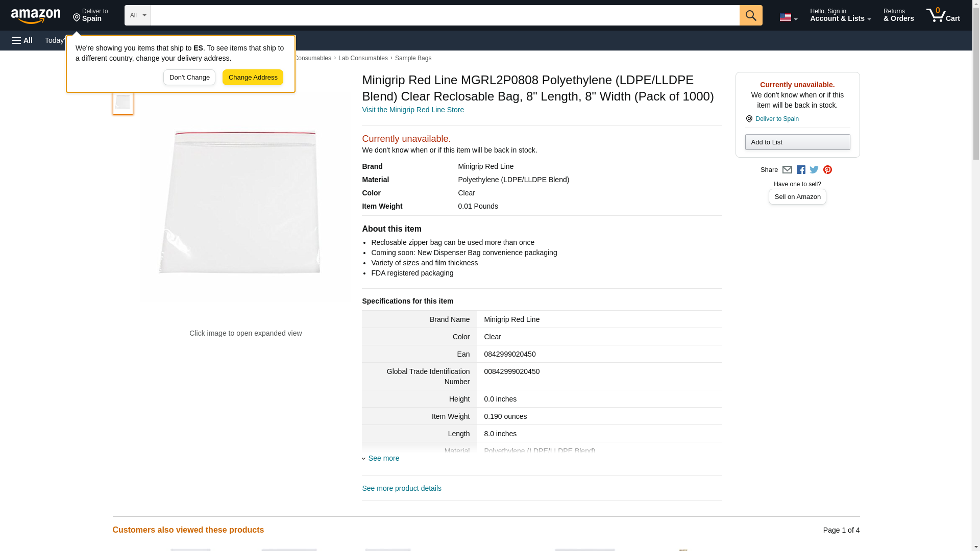Viewport: 980px width, 551px height.
Task: Click into the search text field
Action: 444,15
